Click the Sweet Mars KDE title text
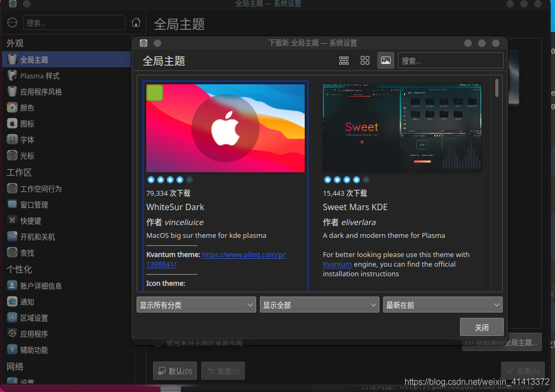Viewport: 555px width, 392px height. tap(355, 207)
